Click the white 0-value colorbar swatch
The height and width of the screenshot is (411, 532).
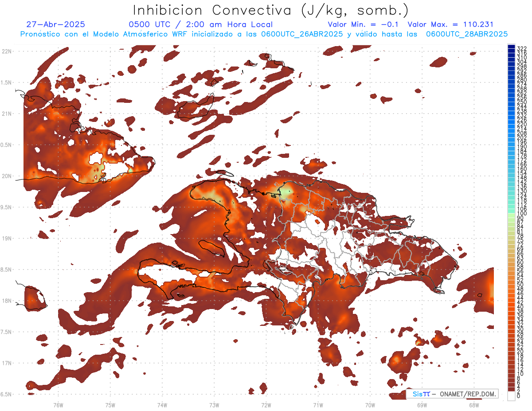511,396
